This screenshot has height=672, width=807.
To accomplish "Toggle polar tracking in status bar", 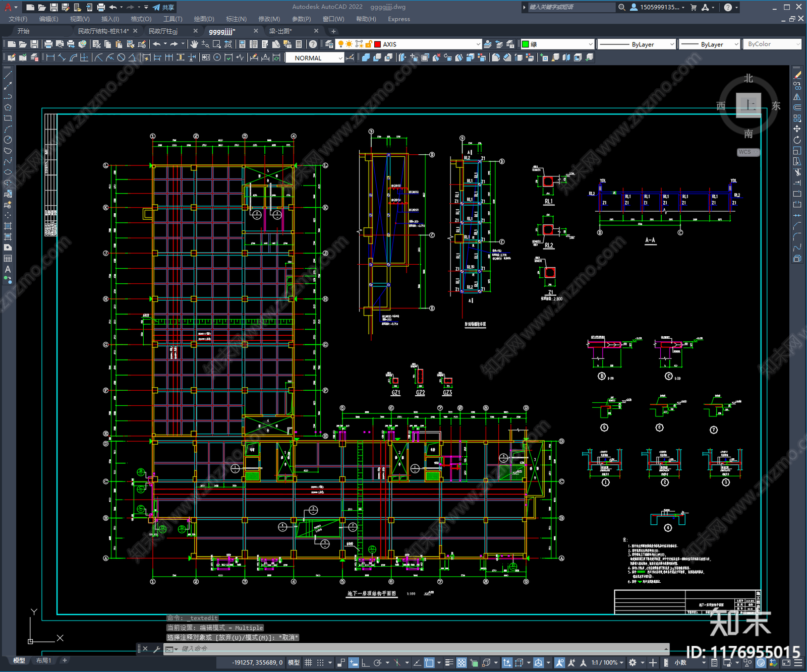I will tap(377, 662).
